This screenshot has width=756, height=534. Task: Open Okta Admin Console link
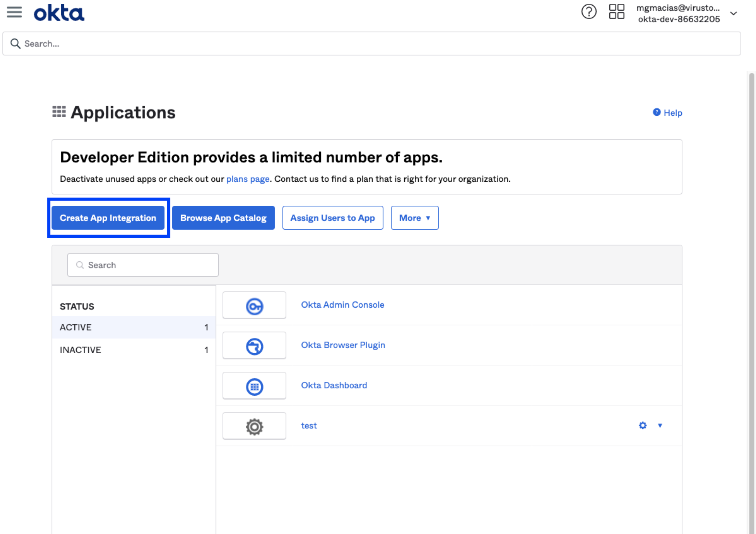point(343,305)
